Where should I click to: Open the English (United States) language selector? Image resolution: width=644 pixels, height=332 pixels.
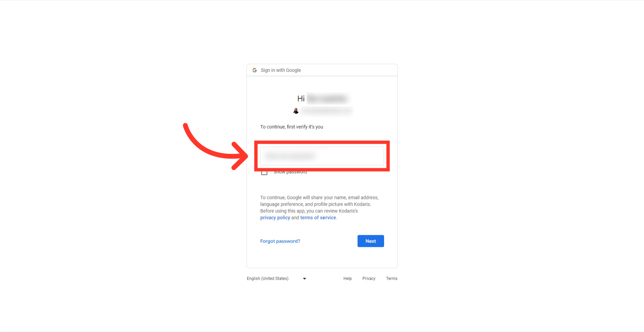(277, 278)
